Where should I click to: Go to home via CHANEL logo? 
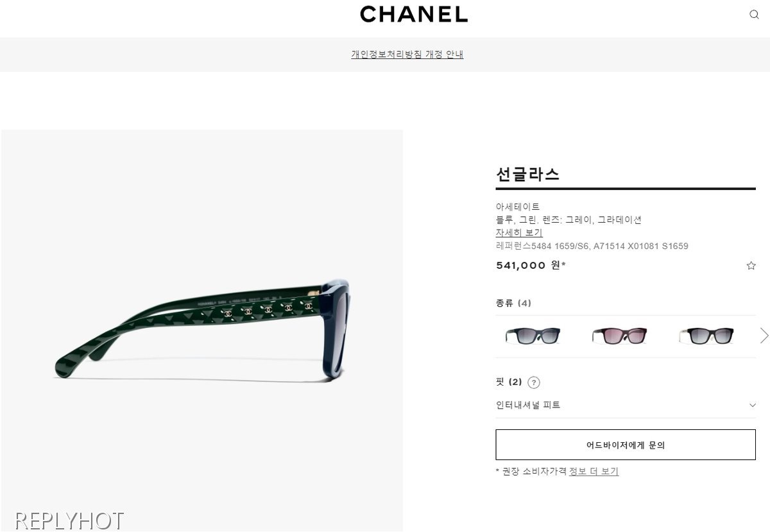coord(414,14)
